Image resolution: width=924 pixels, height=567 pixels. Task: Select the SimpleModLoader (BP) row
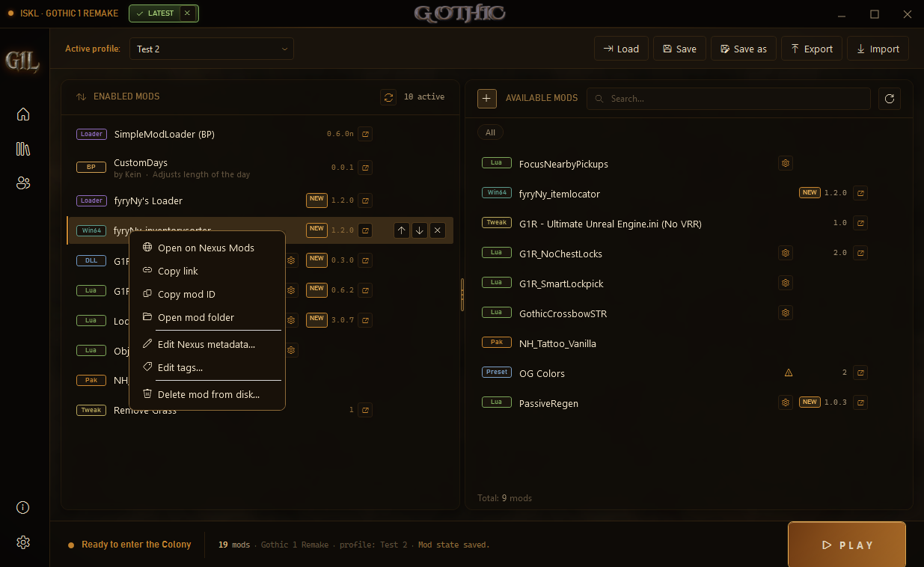260,135
